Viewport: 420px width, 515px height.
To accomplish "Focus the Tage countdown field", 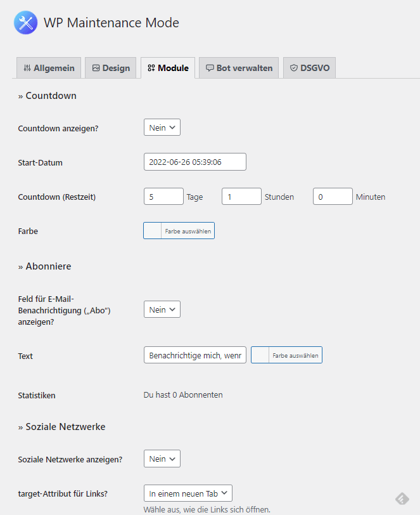I will (x=163, y=197).
